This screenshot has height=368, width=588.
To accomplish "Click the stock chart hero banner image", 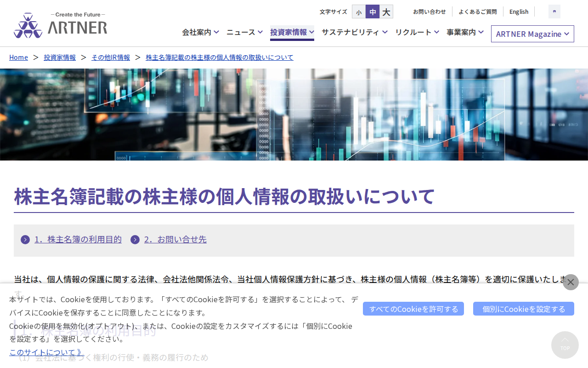I will point(294,115).
